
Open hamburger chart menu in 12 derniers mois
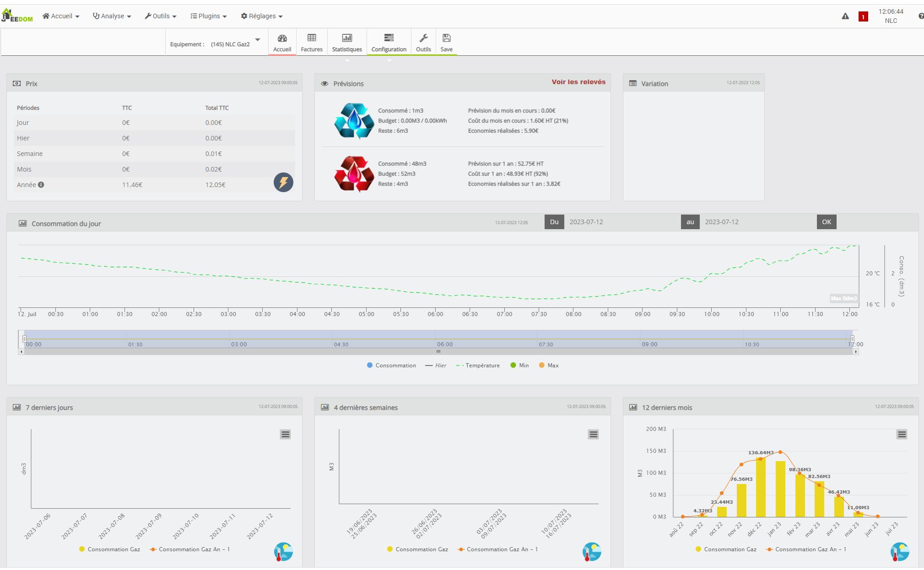point(902,434)
